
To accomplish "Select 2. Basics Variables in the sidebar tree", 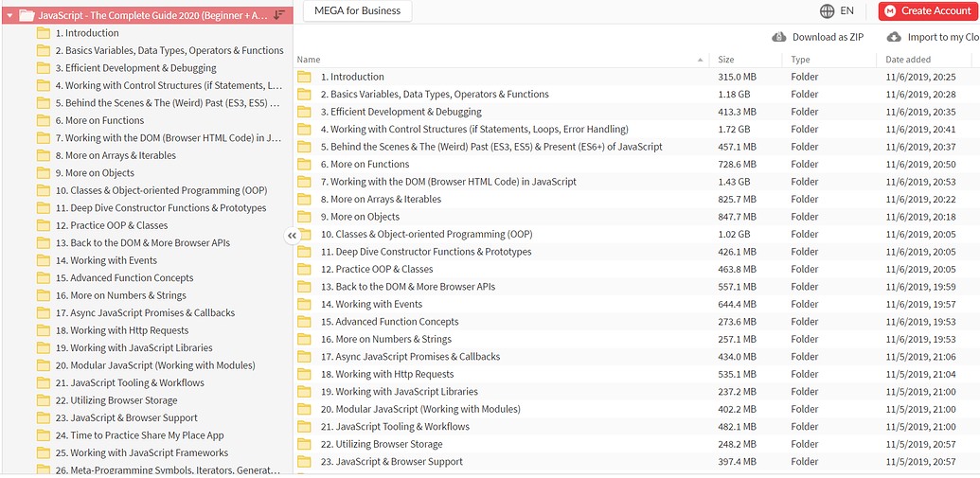I will click(x=169, y=50).
